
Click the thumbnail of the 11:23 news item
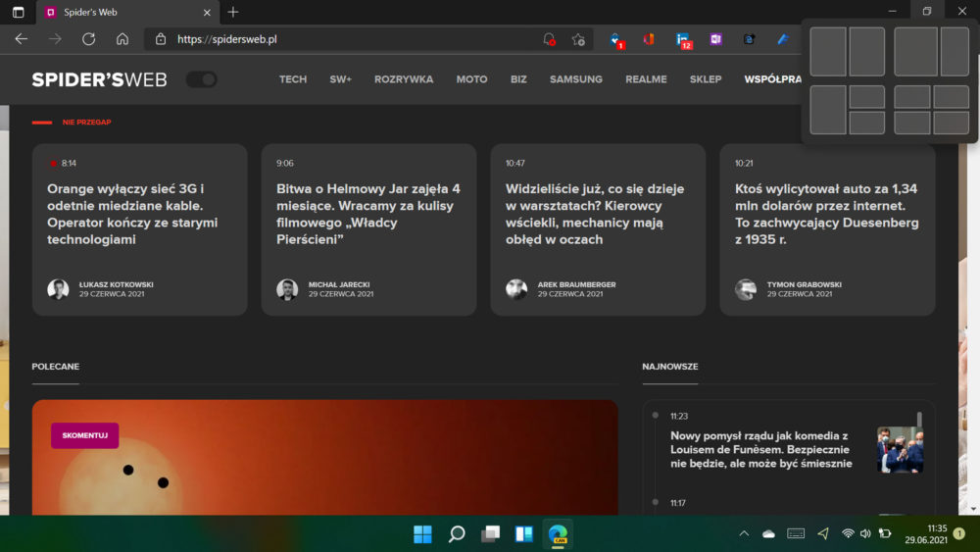coord(900,449)
